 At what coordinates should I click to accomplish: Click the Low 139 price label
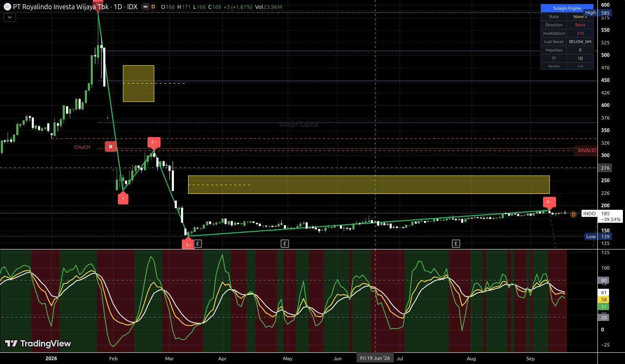(x=599, y=237)
